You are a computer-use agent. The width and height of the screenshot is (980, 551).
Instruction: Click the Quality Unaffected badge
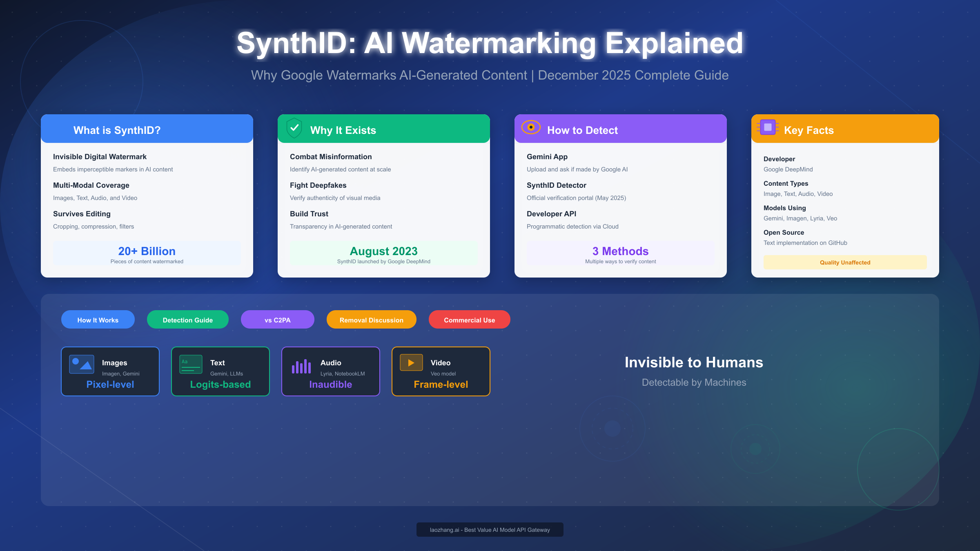(844, 262)
